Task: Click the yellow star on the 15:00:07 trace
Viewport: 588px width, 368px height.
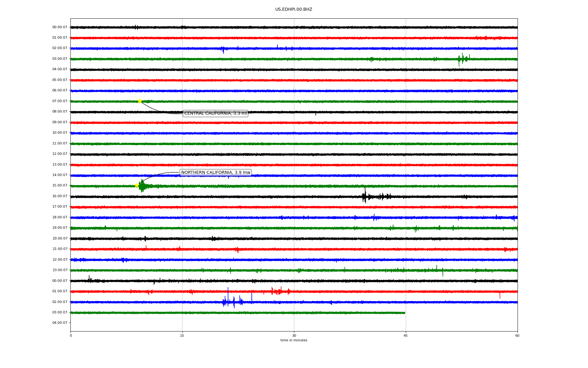Action: coord(137,185)
